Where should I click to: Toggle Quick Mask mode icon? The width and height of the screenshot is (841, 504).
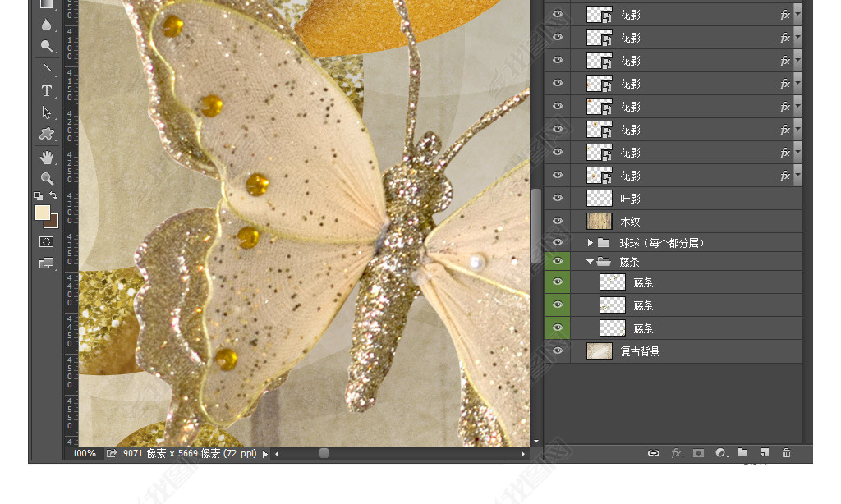(x=47, y=242)
